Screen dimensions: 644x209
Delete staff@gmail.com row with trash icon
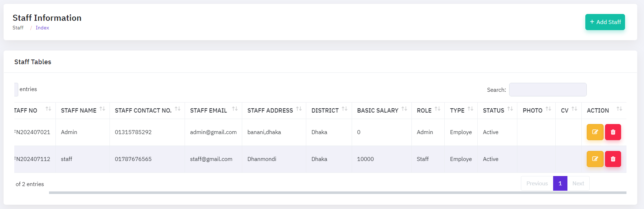pos(613,159)
